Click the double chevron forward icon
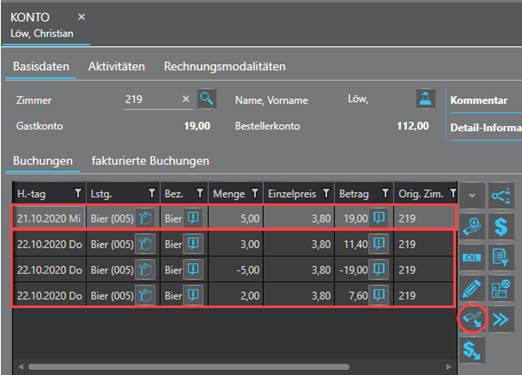 point(501,319)
